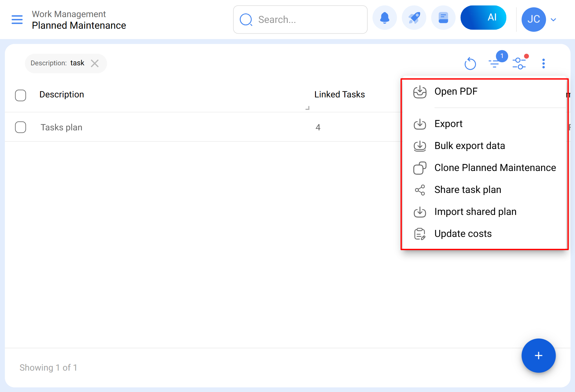Click the rocket icon in header
The image size is (575, 392).
414,18
